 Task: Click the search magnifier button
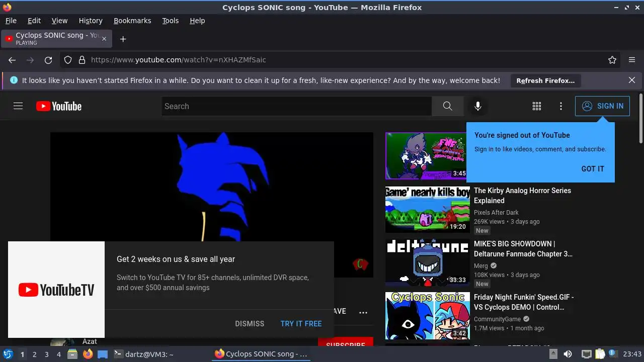pyautogui.click(x=447, y=106)
